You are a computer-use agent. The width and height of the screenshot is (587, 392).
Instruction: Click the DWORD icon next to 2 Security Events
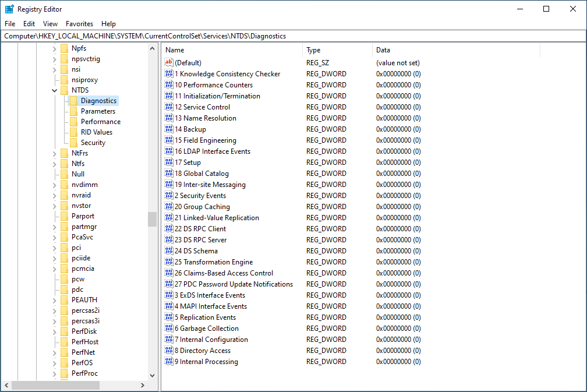point(169,196)
